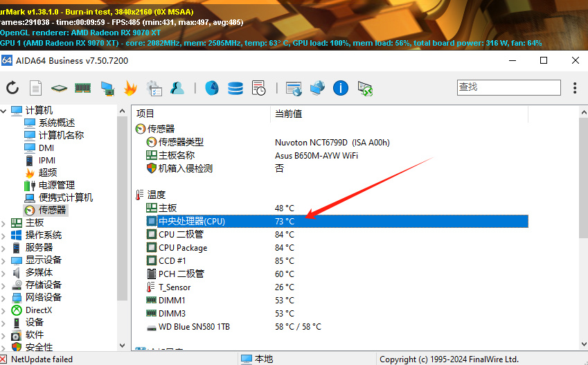The width and height of the screenshot is (588, 365).
Task: Click the gear checklist toolbar icon
Action: click(x=154, y=88)
